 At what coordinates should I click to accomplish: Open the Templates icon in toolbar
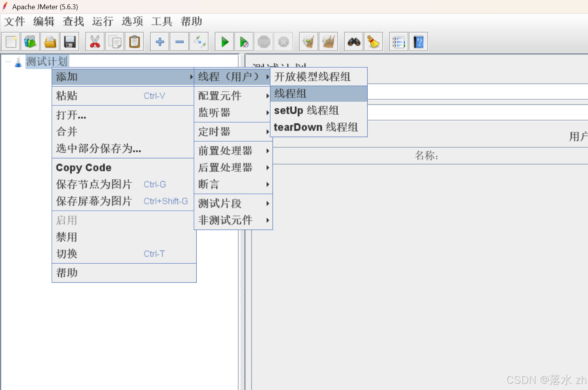coord(30,42)
